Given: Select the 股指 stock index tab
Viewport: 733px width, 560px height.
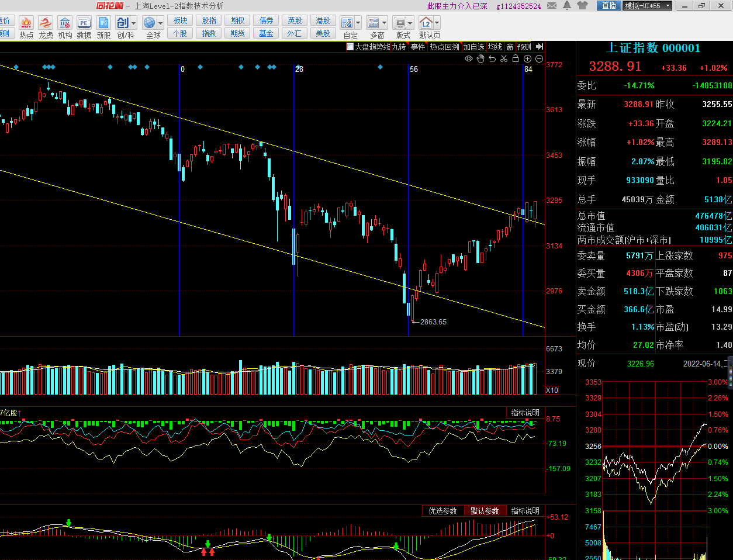Looking at the screenshot, I should 209,20.
